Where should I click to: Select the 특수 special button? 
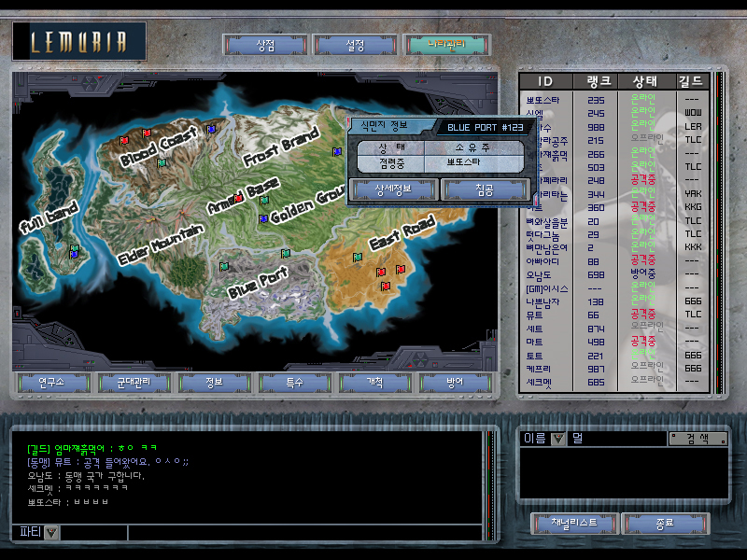[294, 383]
